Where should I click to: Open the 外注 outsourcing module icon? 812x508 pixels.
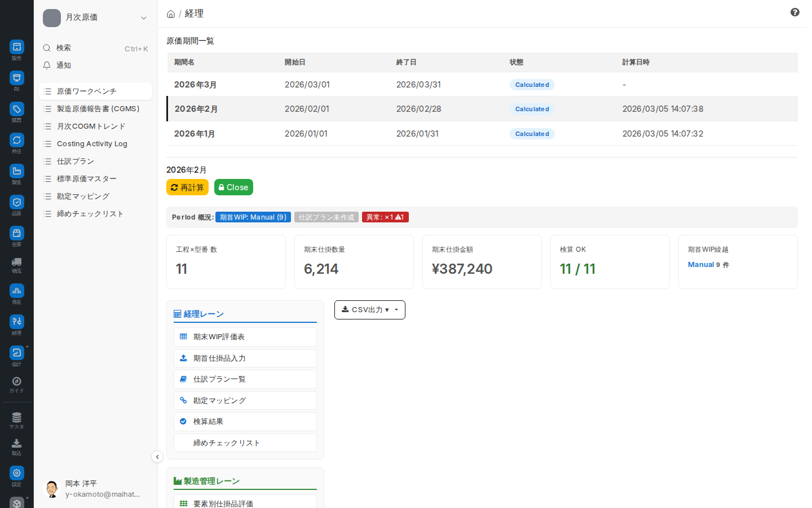tap(17, 140)
